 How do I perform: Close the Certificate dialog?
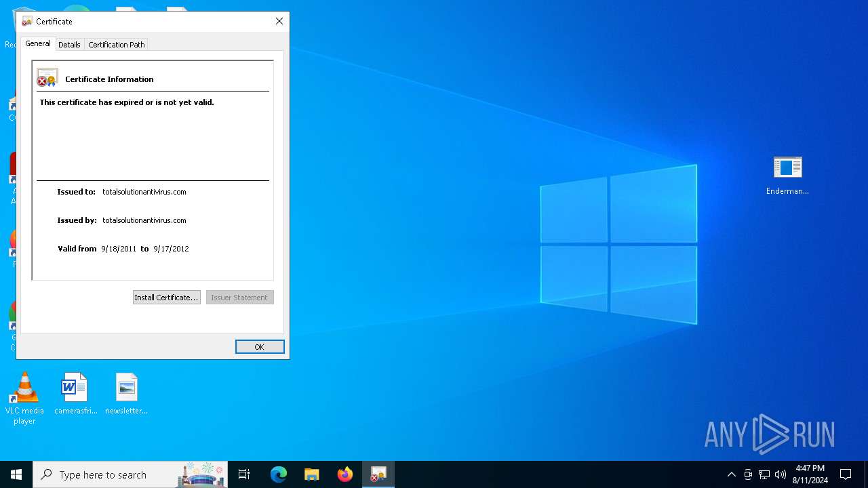(279, 21)
